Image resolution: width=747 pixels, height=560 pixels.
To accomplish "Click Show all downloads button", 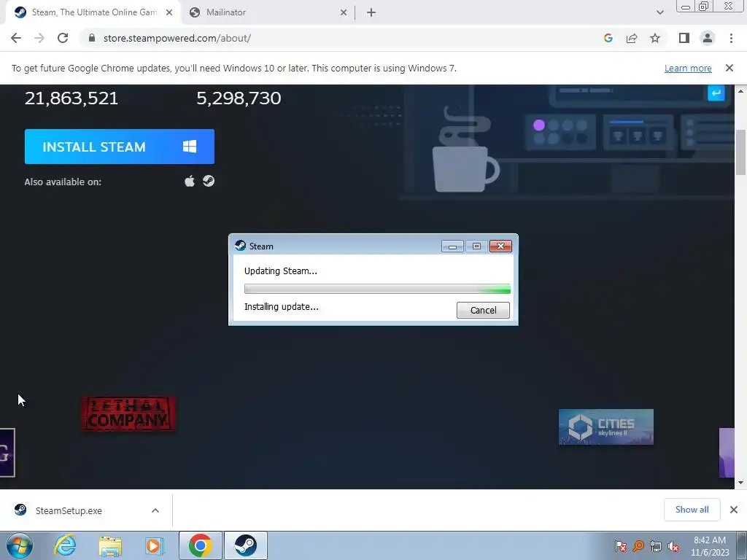I will [x=692, y=510].
